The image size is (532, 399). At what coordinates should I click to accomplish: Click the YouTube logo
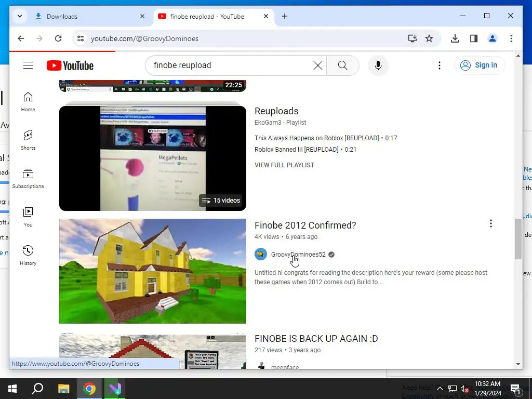pos(70,65)
